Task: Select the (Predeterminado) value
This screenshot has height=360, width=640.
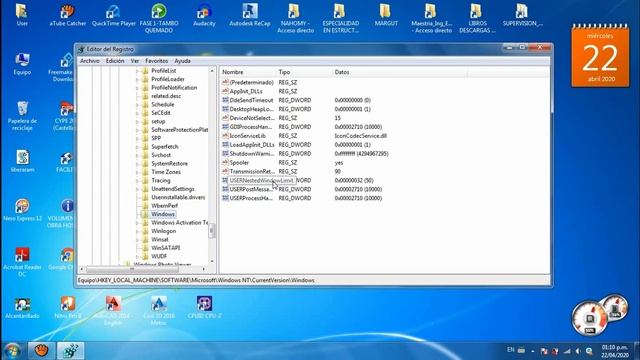Action: tap(251, 82)
